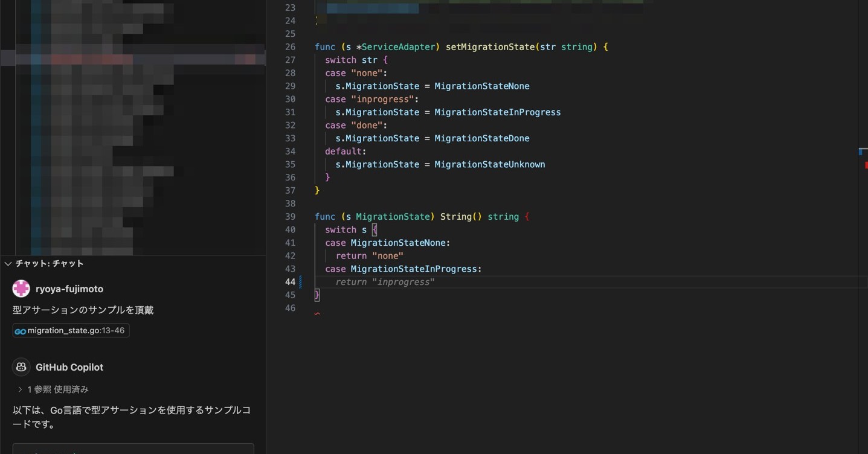The image size is (868, 454).
Task: Click the ryoya-fujimoto username
Action: 69,289
